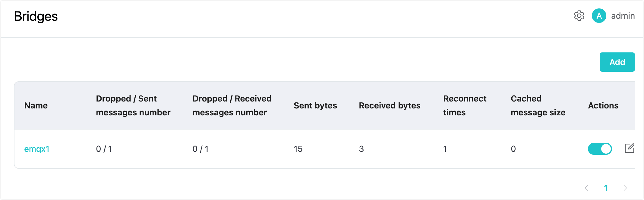Viewport: 644px width, 200px height.
Task: Disable the emqx1 bridge switch
Action: click(x=600, y=148)
